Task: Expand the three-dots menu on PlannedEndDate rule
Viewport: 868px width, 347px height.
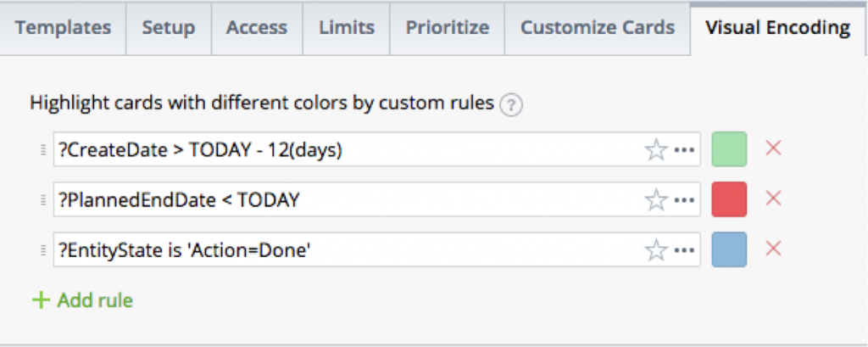Action: [685, 200]
